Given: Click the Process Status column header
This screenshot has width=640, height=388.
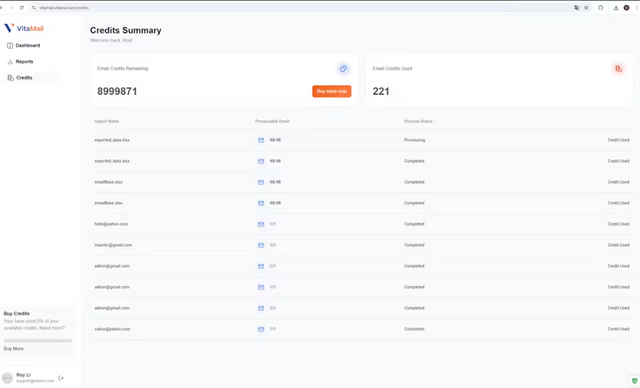Looking at the screenshot, I should [x=418, y=122].
